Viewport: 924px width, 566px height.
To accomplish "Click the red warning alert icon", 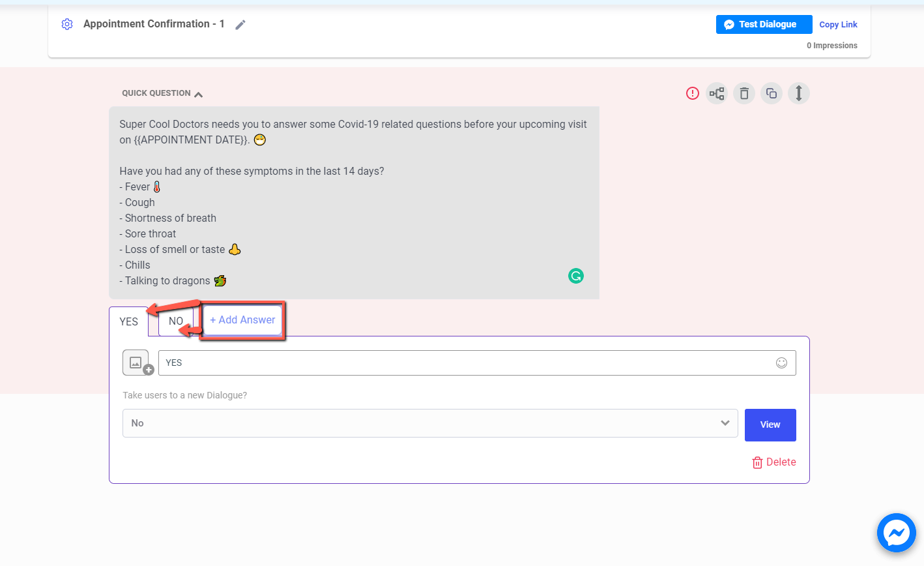I will pos(692,93).
